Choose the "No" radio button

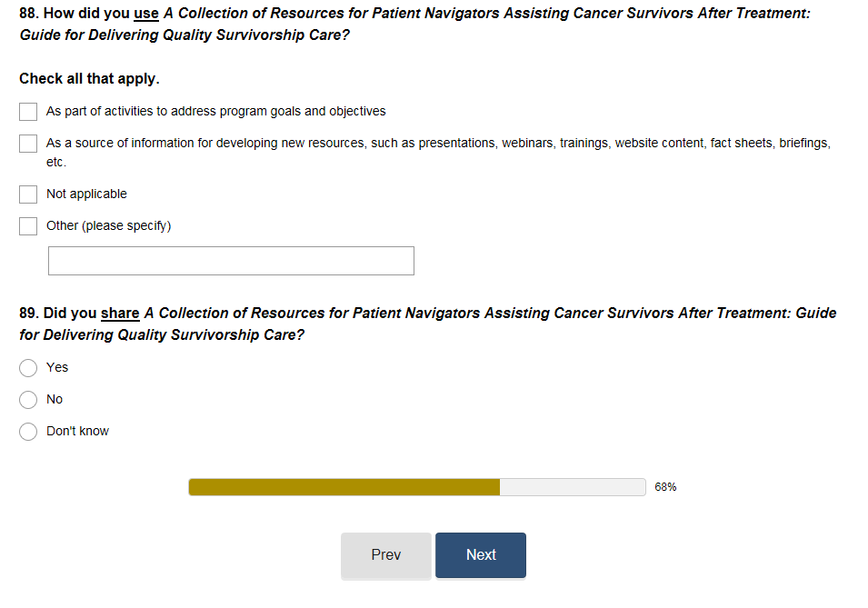[28, 400]
